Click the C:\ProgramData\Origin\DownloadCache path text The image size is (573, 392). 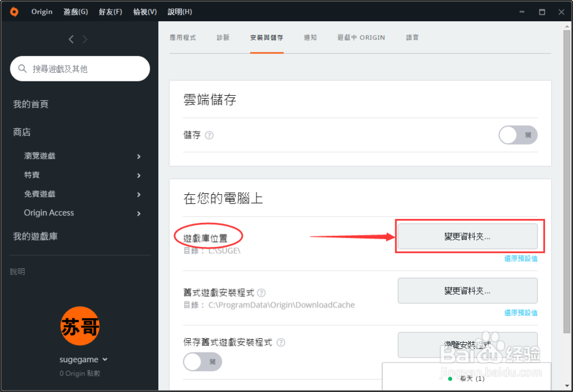281,305
